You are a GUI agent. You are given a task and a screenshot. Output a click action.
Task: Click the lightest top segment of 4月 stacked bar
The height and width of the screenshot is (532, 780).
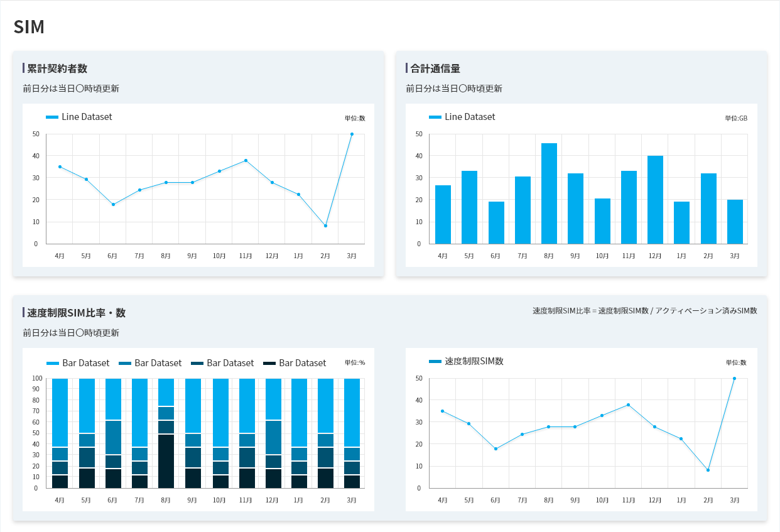(60, 412)
